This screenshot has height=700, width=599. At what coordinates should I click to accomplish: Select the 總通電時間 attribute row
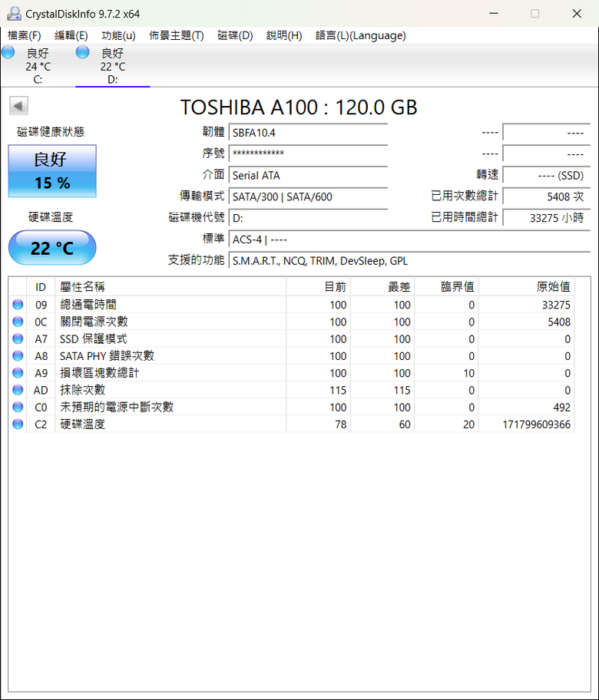292,305
